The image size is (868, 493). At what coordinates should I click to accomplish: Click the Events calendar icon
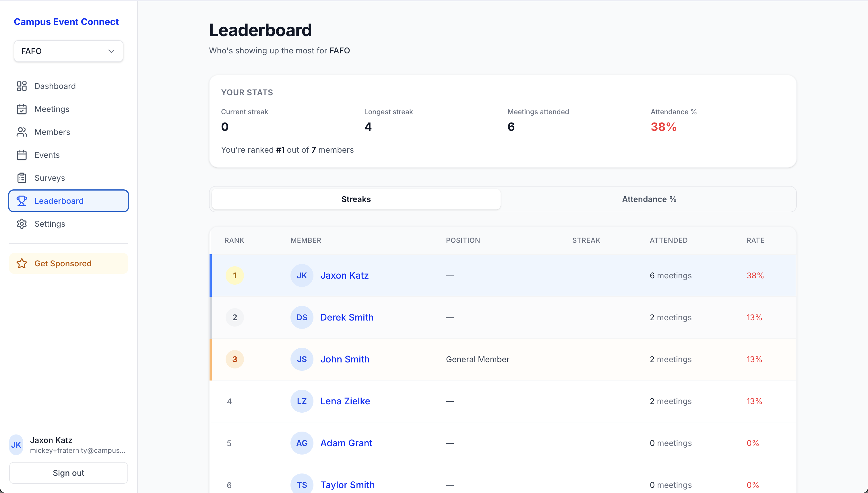22,155
